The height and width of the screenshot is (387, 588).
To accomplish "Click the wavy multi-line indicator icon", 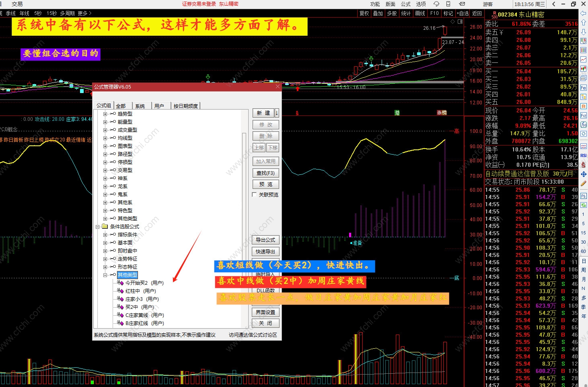I will point(584,146).
